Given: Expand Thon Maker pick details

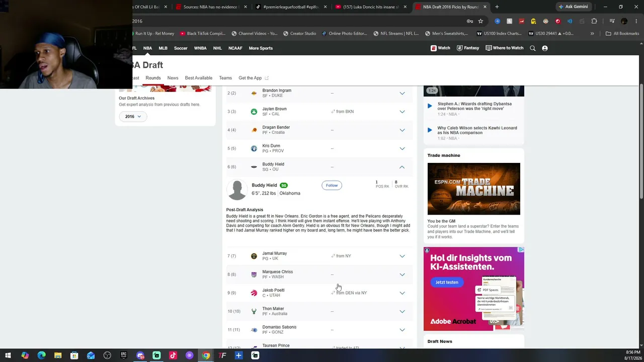Looking at the screenshot, I should pyautogui.click(x=402, y=311).
